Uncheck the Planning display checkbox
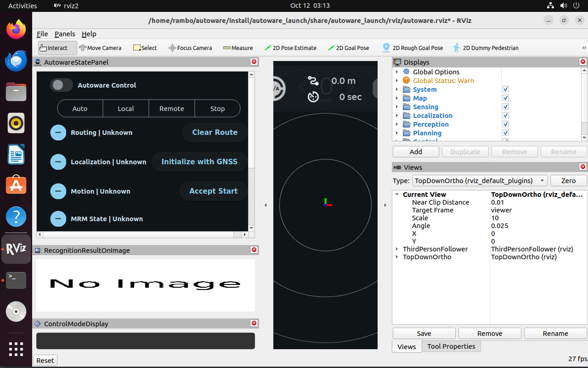 [506, 133]
